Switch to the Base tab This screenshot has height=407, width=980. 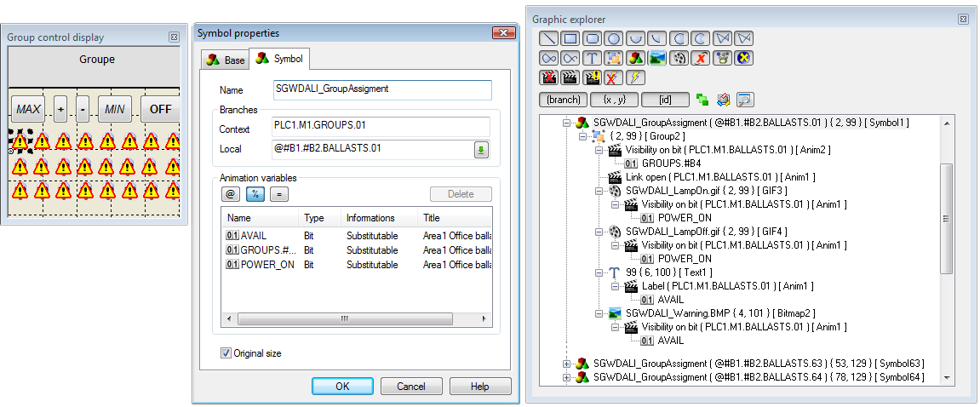click(x=225, y=60)
